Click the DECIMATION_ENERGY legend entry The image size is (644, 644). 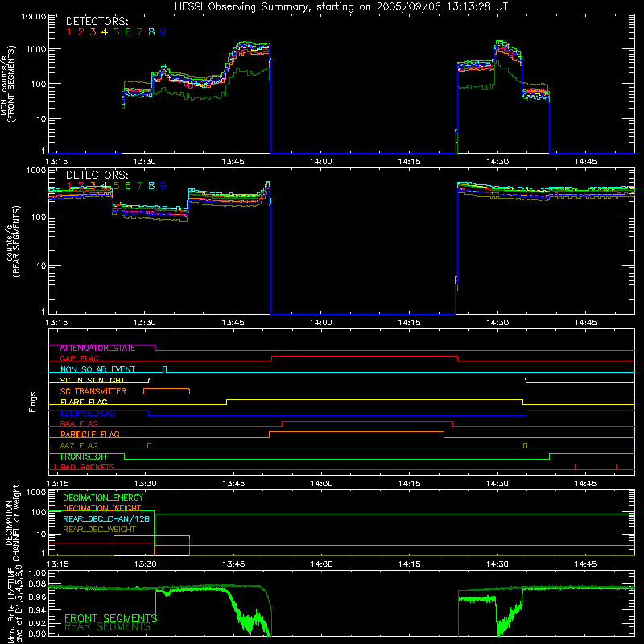click(x=103, y=497)
